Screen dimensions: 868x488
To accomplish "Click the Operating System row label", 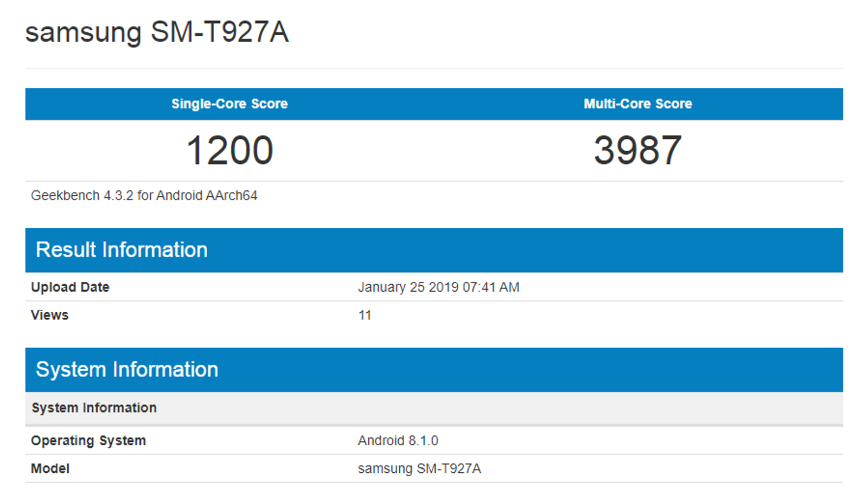I will pos(88,440).
